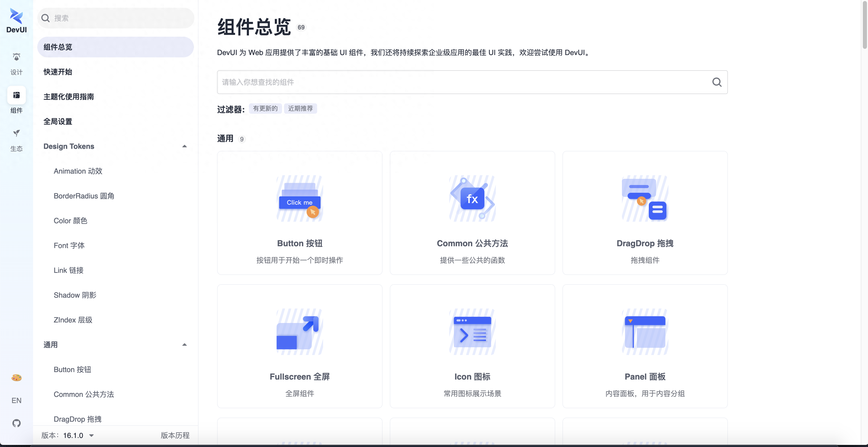The height and width of the screenshot is (447, 868).
Task: Click the Icon 图标 card illustration
Action: tap(472, 332)
